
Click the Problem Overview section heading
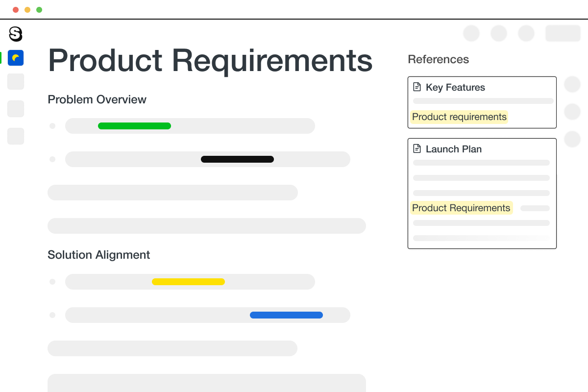97,99
